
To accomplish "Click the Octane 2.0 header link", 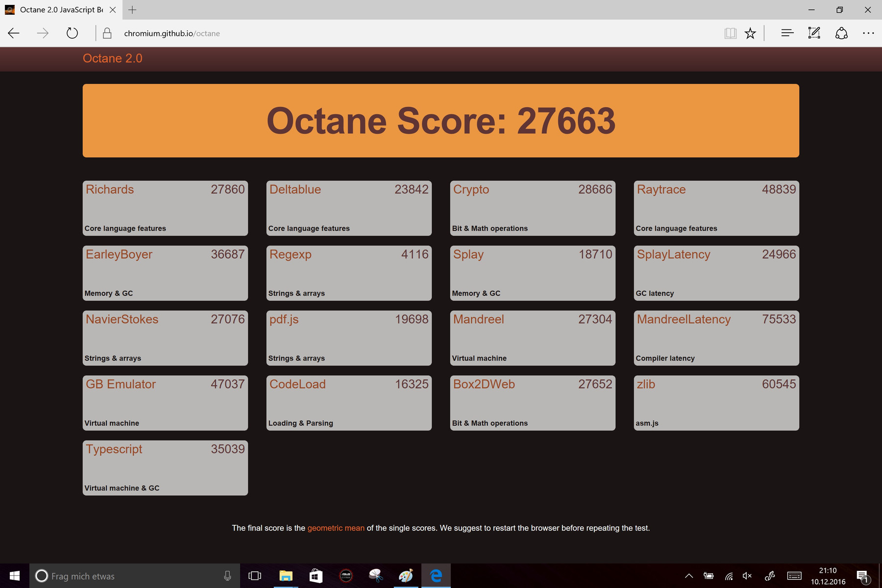I will (112, 58).
